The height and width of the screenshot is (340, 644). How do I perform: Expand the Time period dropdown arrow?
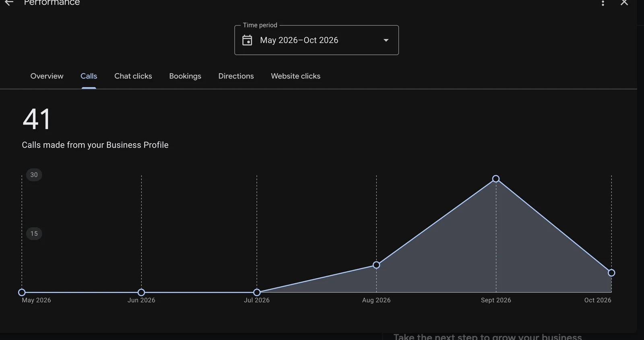(x=386, y=40)
